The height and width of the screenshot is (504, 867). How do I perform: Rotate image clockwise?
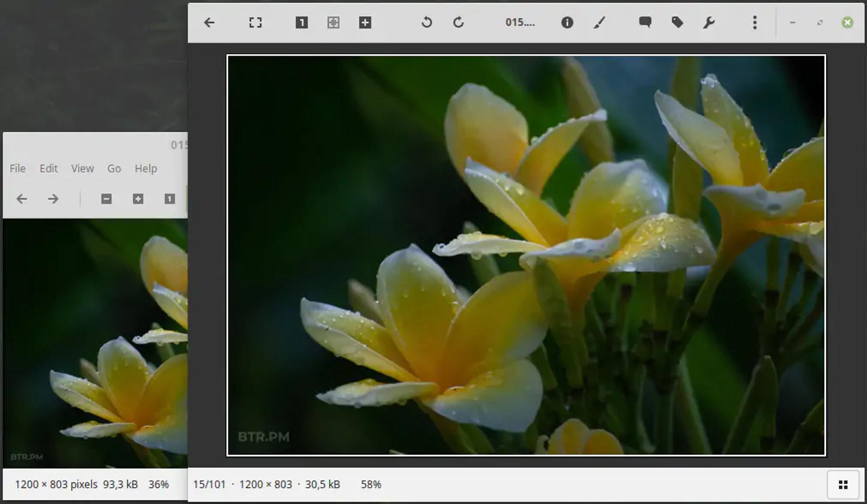(x=458, y=23)
